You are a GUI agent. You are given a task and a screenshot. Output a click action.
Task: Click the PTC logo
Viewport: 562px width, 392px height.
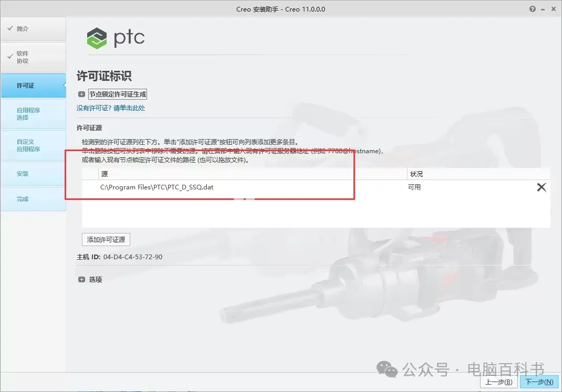coord(116,38)
